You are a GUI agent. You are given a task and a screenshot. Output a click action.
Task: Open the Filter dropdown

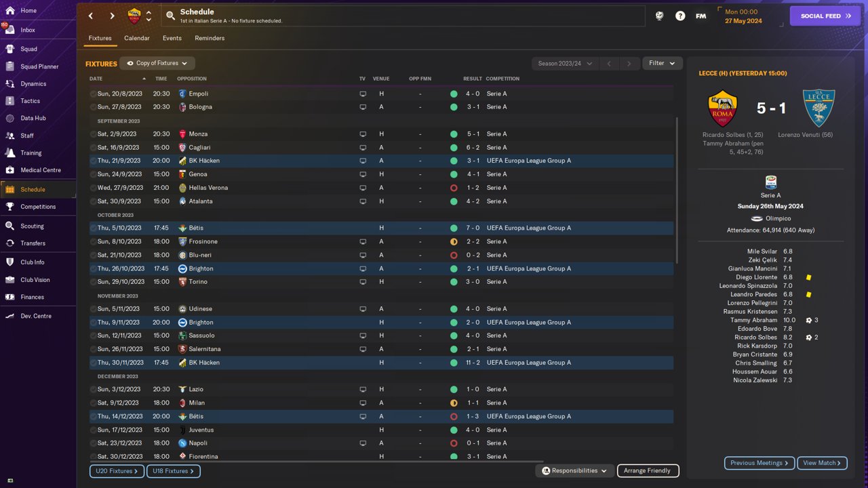coord(662,63)
